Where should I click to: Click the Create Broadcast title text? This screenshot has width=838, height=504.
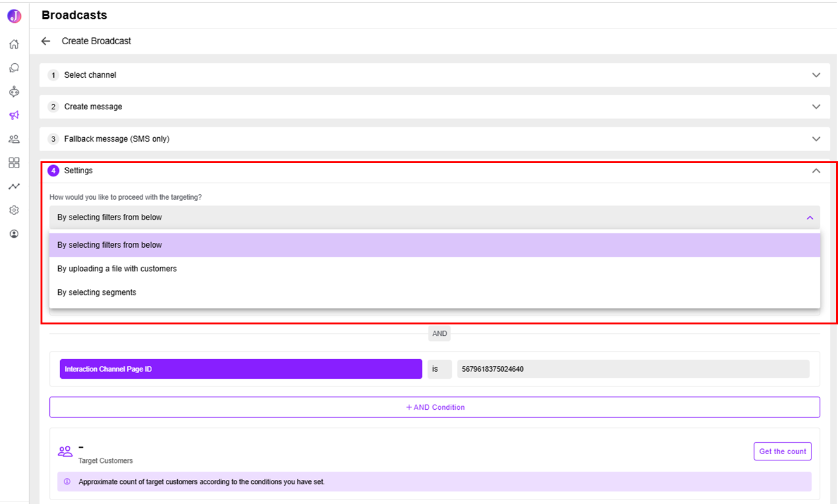[x=96, y=41]
